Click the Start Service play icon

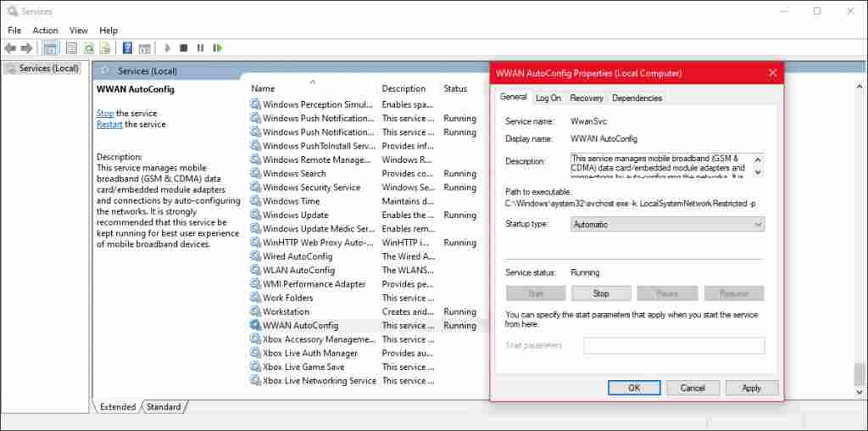168,48
